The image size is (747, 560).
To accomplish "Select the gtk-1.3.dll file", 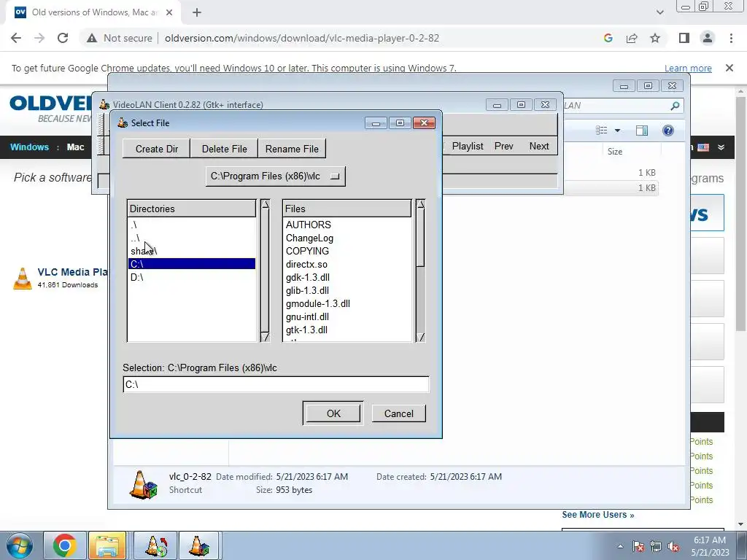I will 347,330.
